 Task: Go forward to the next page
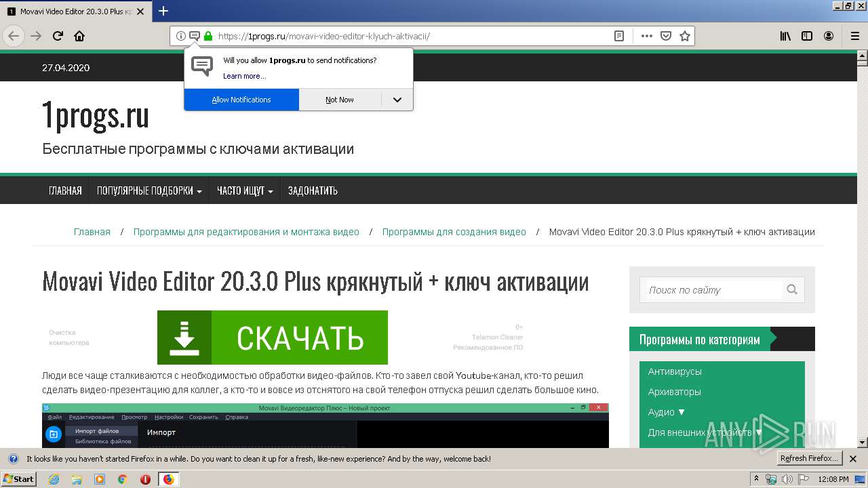click(36, 36)
